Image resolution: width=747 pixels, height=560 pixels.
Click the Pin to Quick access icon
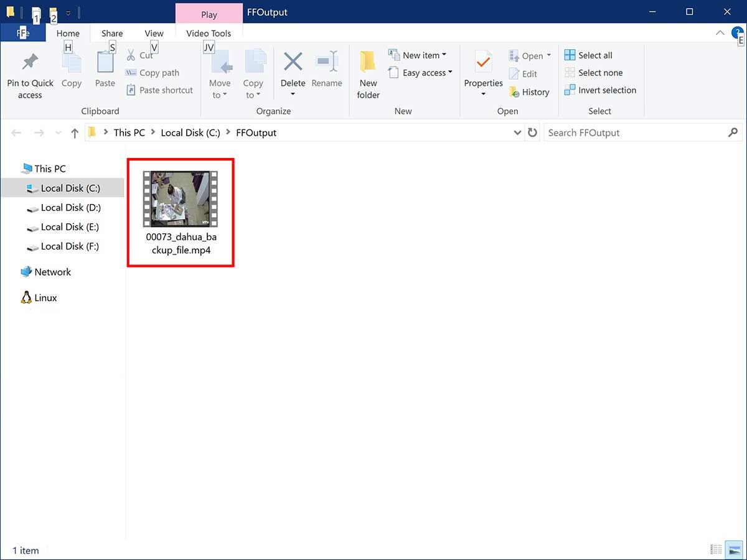[x=30, y=63]
